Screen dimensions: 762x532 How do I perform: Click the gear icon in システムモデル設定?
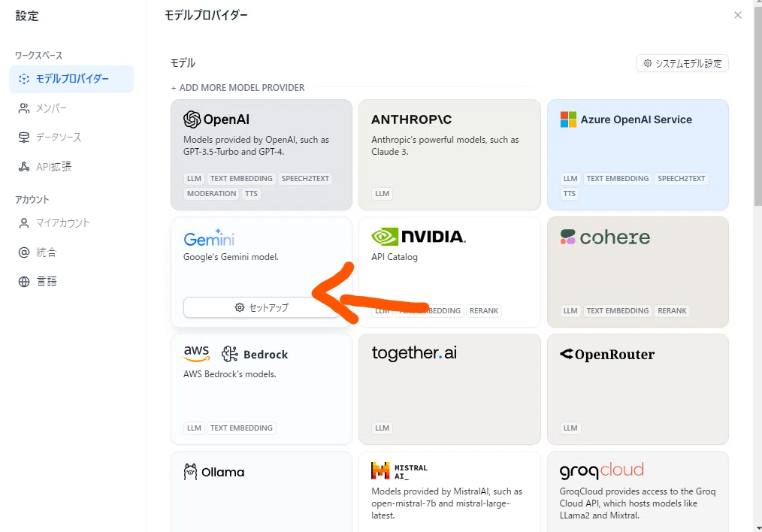(647, 63)
